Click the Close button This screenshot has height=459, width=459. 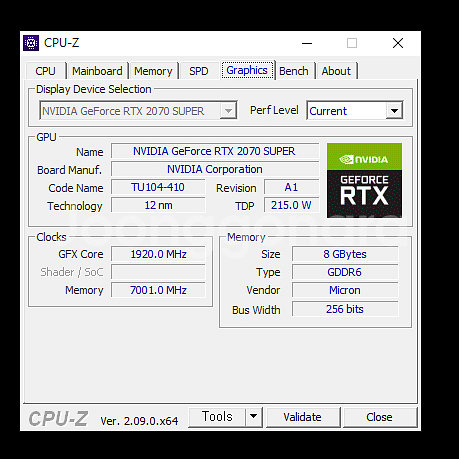coord(379,417)
